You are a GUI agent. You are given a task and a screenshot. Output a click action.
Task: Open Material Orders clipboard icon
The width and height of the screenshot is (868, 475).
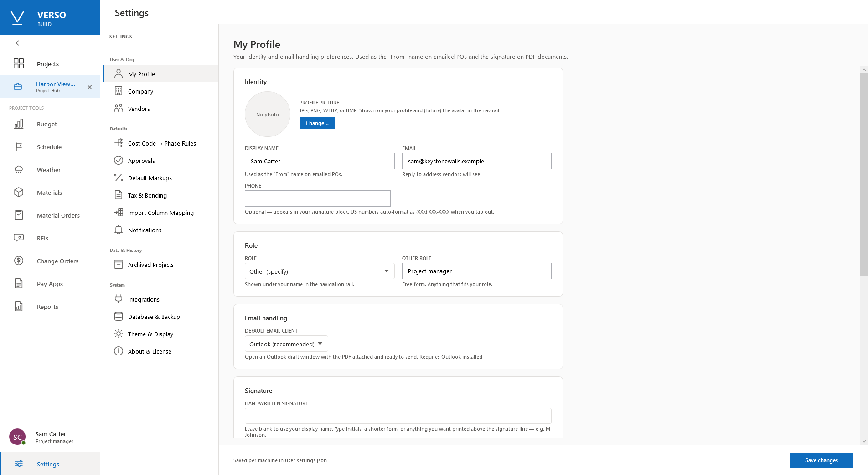point(19,215)
